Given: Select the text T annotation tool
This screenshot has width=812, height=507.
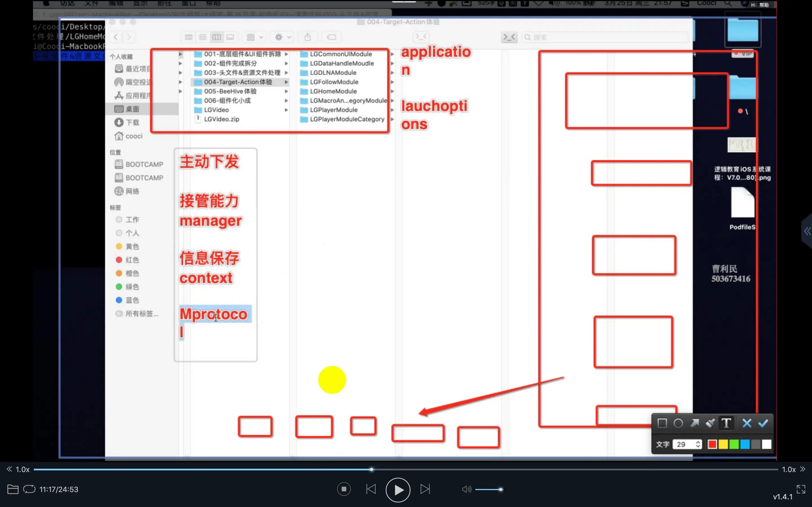Looking at the screenshot, I should click(x=727, y=423).
